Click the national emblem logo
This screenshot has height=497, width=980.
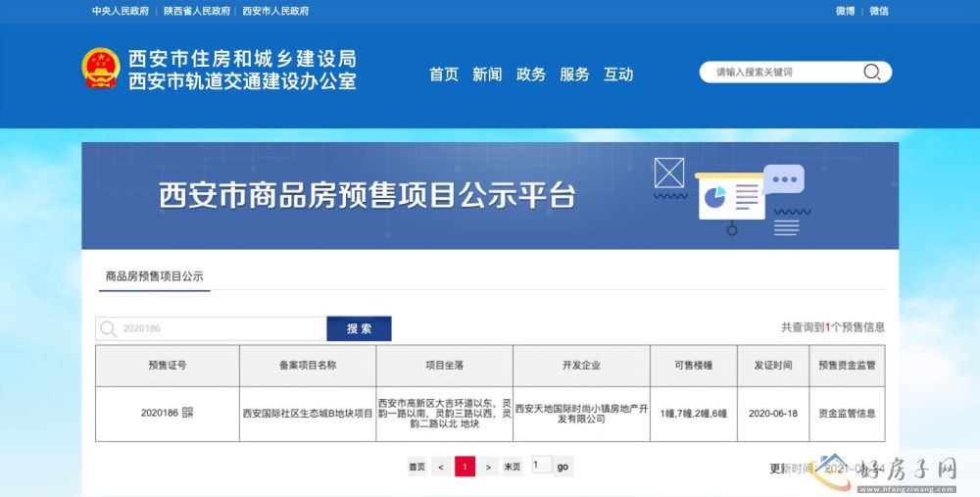click(x=100, y=69)
